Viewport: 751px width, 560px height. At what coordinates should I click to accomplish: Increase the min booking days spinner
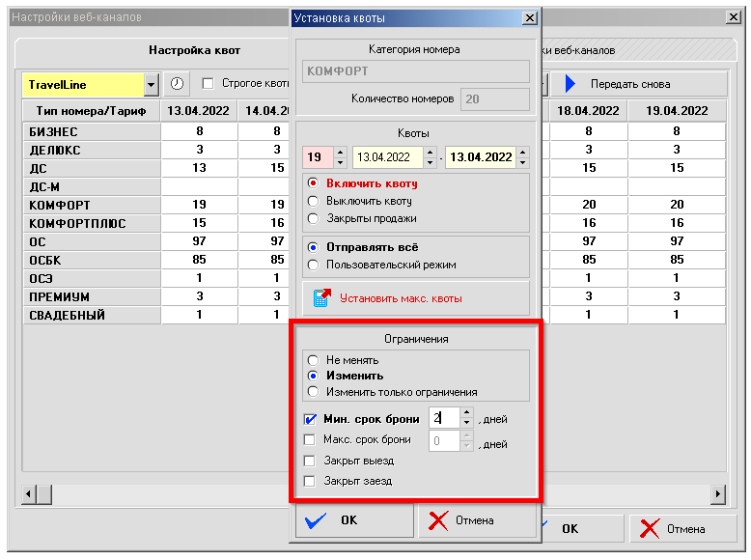[467, 414]
